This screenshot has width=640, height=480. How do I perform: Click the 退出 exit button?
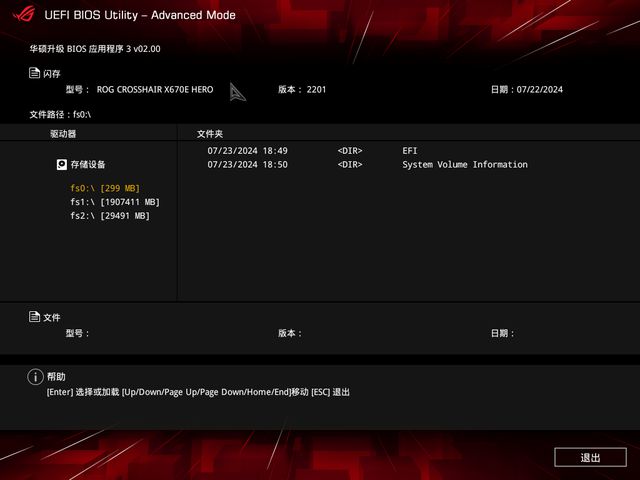(x=590, y=457)
